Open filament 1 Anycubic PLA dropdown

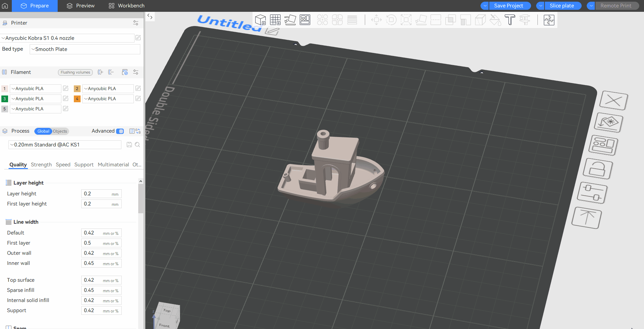pos(35,89)
